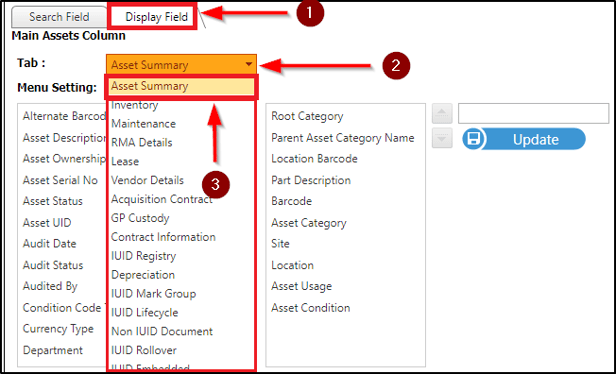
Task: Choose IUID Registry option
Action: (x=143, y=256)
